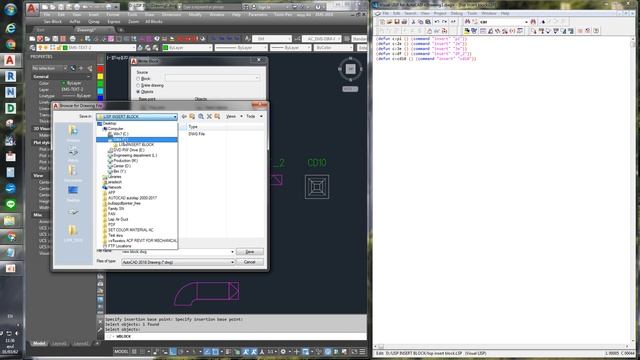Screen dimensions: 640x360
Task: Click the Cancel button in the Browse dialog
Action: 250,262
